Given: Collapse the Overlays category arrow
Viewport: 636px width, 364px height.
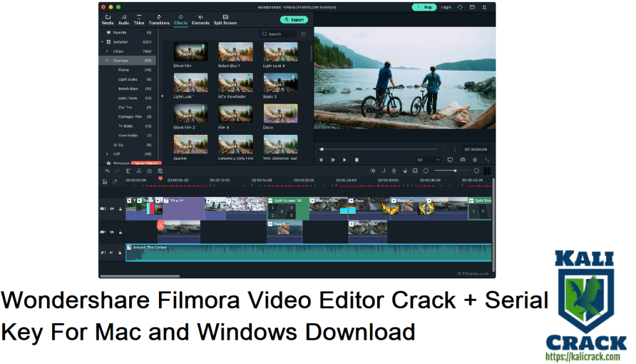Looking at the screenshot, I should [107, 60].
